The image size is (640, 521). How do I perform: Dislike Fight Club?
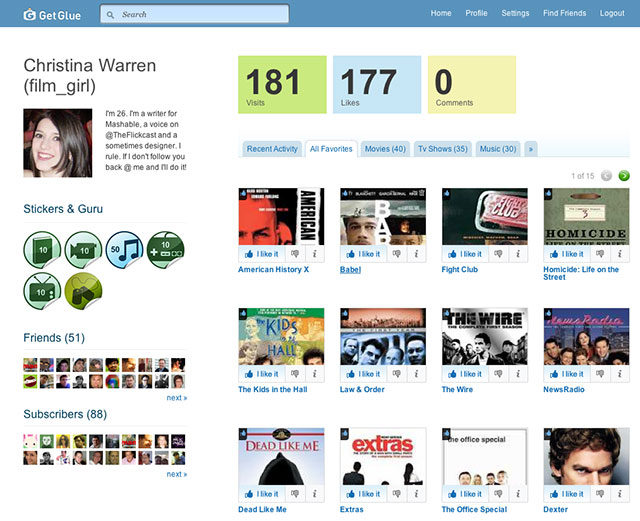pos(498,254)
